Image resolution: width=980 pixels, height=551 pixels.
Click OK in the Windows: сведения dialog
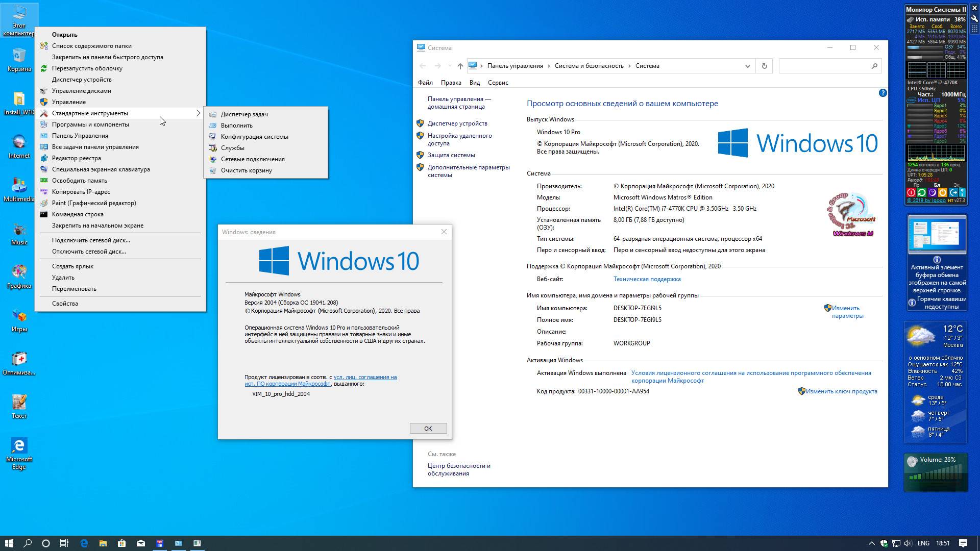[428, 429]
